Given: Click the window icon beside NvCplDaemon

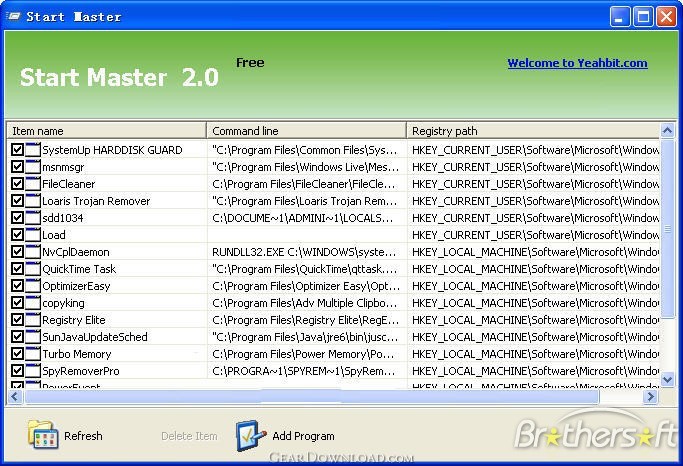Looking at the screenshot, I should coord(33,252).
